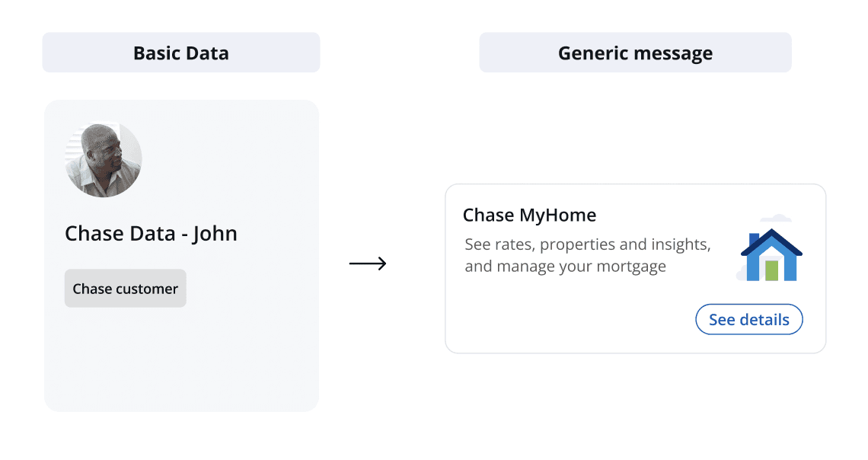868x460 pixels.
Task: Click the "See rates, properties and insights" text
Action: 587,245
